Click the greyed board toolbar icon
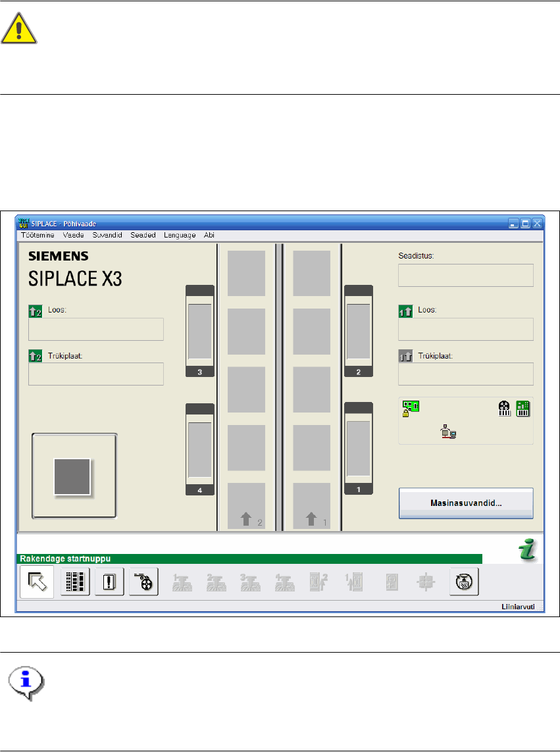Image resolution: width=560 pixels, height=752 pixels. click(x=392, y=582)
